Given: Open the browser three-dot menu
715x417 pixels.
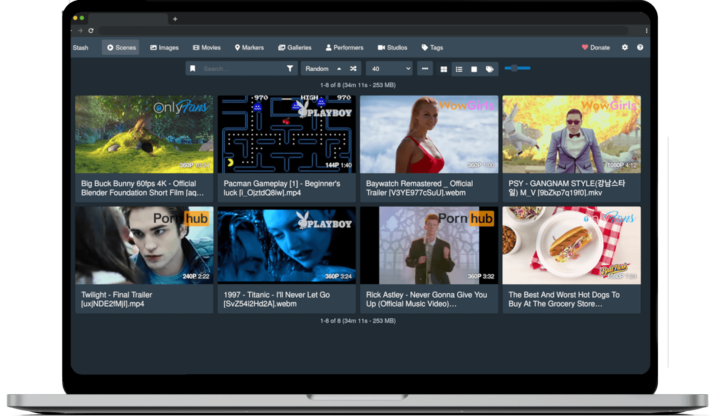Looking at the screenshot, I should [x=646, y=31].
